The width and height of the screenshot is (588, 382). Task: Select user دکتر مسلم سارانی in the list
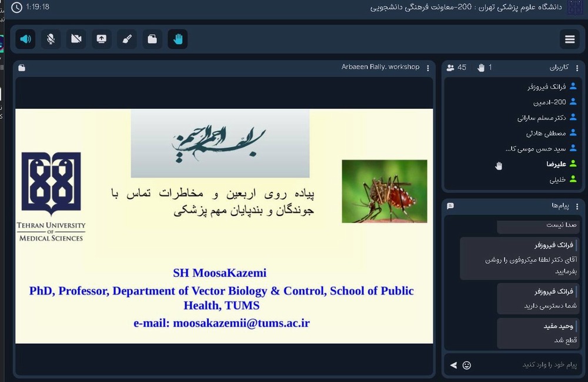[542, 118]
